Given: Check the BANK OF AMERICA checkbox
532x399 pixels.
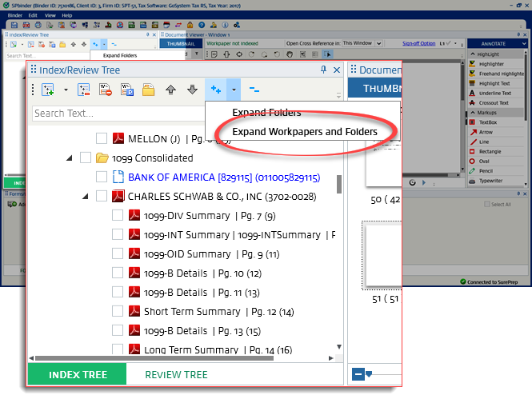Looking at the screenshot, I should pos(102,177).
